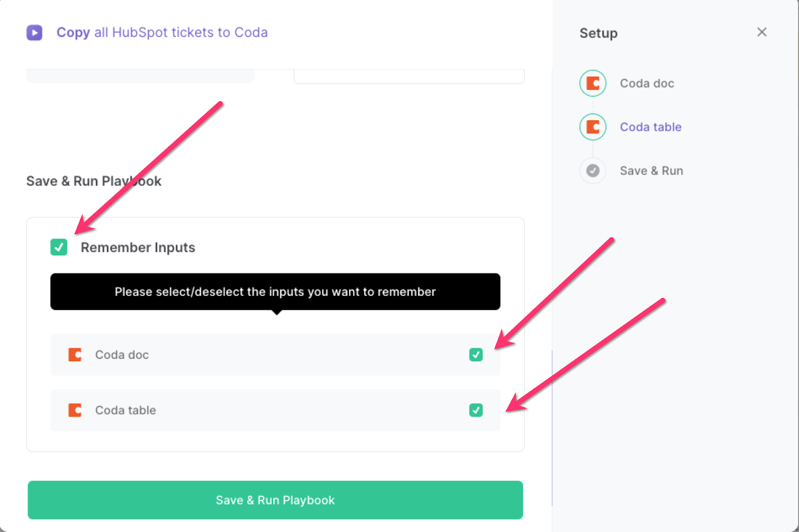Click the 'Remember Inputs' label
799x532 pixels.
point(138,248)
